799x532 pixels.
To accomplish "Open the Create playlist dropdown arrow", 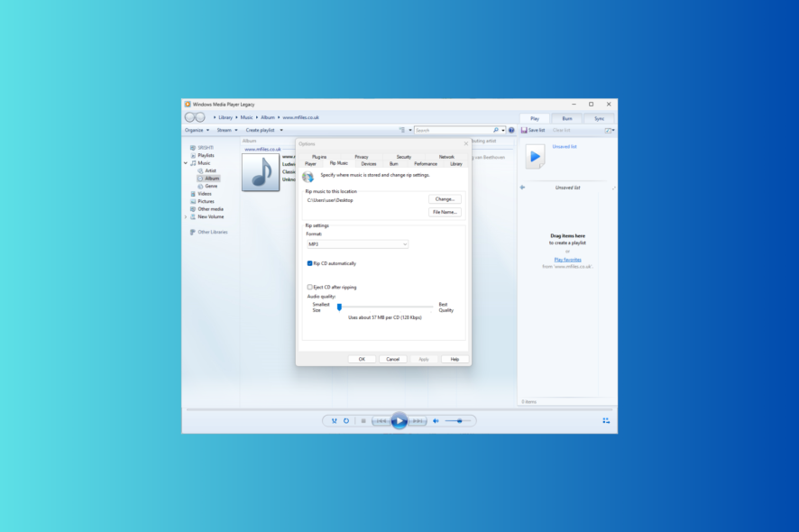I will pyautogui.click(x=281, y=130).
